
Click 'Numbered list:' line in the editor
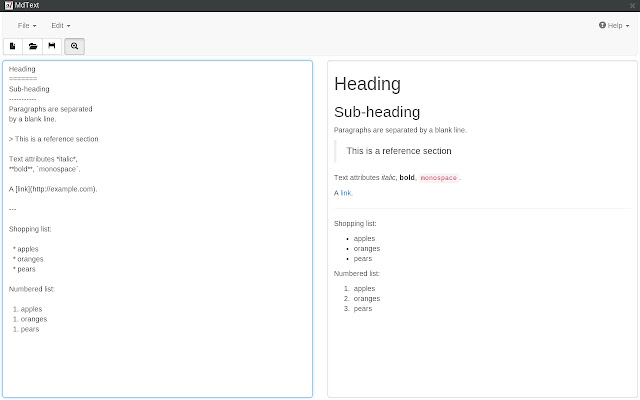[31, 289]
